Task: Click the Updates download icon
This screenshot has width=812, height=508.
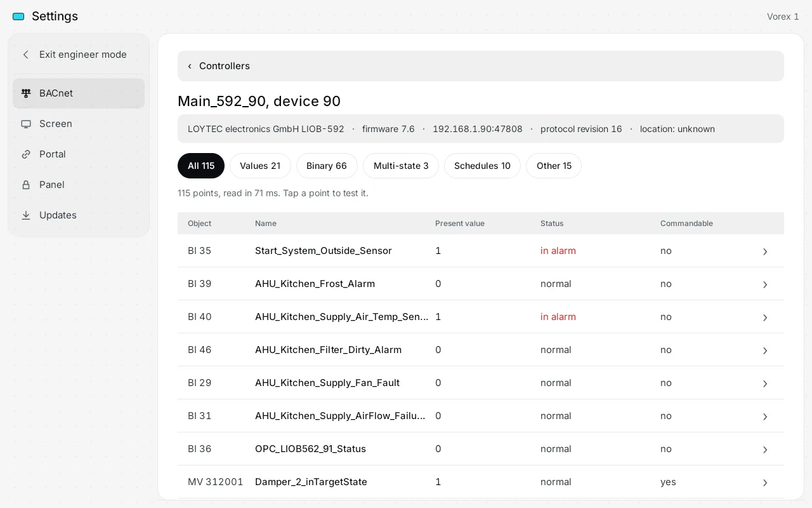Action: tap(26, 215)
